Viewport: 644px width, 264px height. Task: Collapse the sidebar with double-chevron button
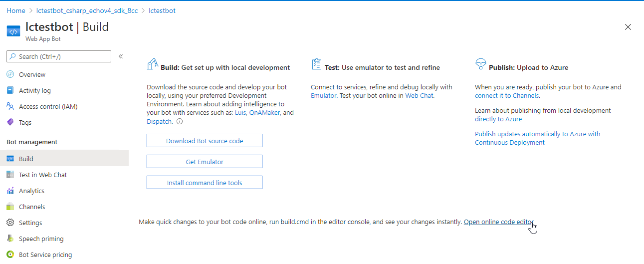(x=121, y=56)
